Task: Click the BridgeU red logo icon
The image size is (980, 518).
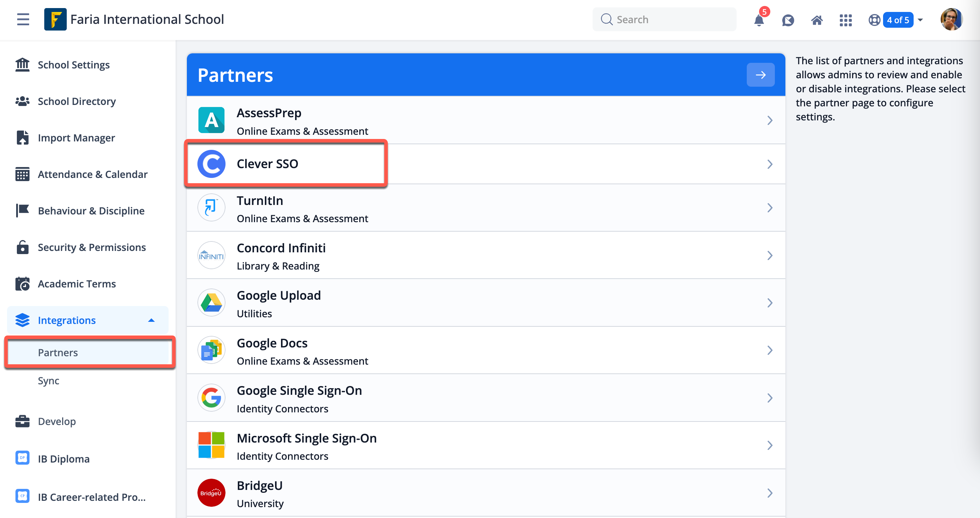Action: [211, 492]
